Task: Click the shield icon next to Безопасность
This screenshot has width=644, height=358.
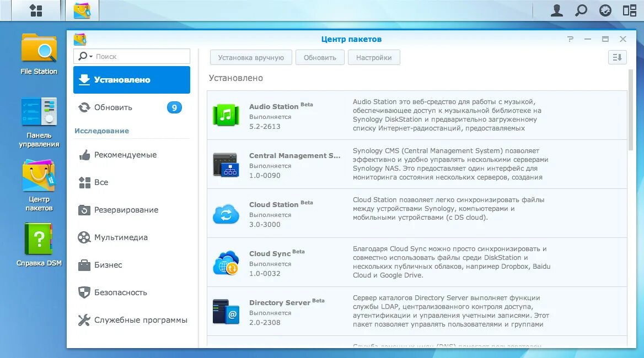Action: click(x=84, y=292)
